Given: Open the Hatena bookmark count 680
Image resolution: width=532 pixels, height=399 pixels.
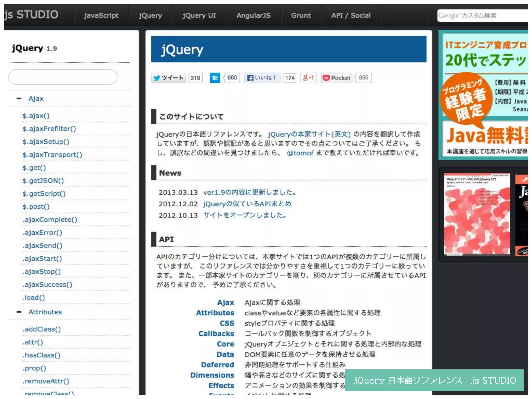Looking at the screenshot, I should coord(232,78).
